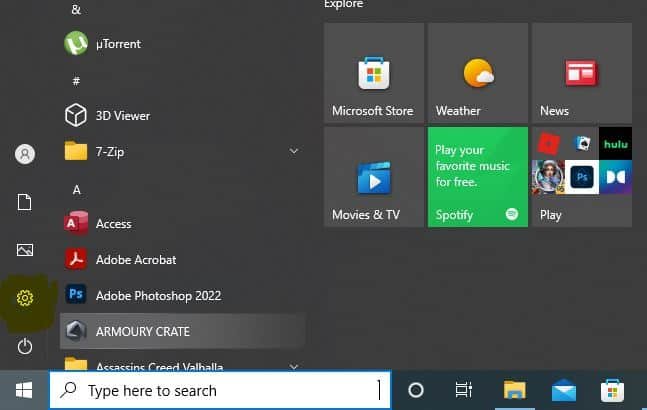Open Documents from Start sidebar
Image resolution: width=647 pixels, height=410 pixels.
(x=24, y=202)
